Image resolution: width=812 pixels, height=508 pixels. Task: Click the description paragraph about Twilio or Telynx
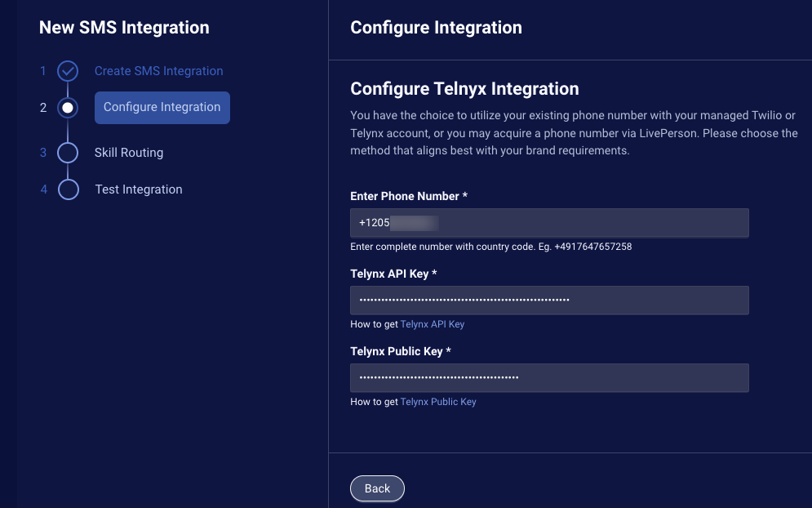tap(574, 133)
